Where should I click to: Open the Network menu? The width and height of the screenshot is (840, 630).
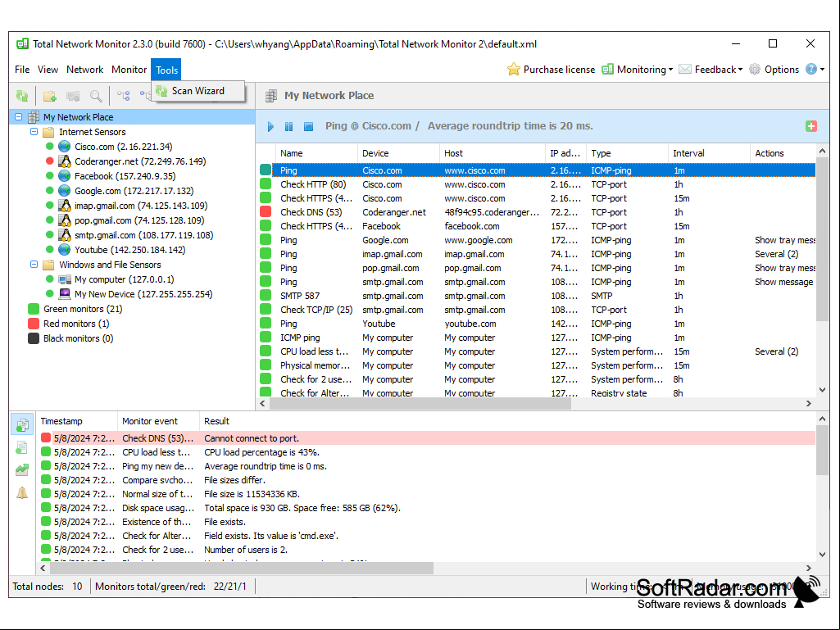pos(84,70)
